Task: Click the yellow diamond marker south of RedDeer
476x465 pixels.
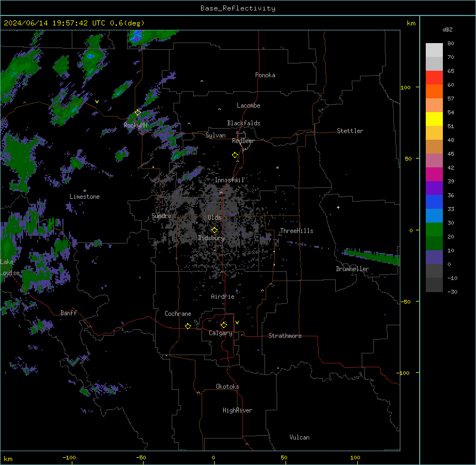Action: click(x=235, y=155)
